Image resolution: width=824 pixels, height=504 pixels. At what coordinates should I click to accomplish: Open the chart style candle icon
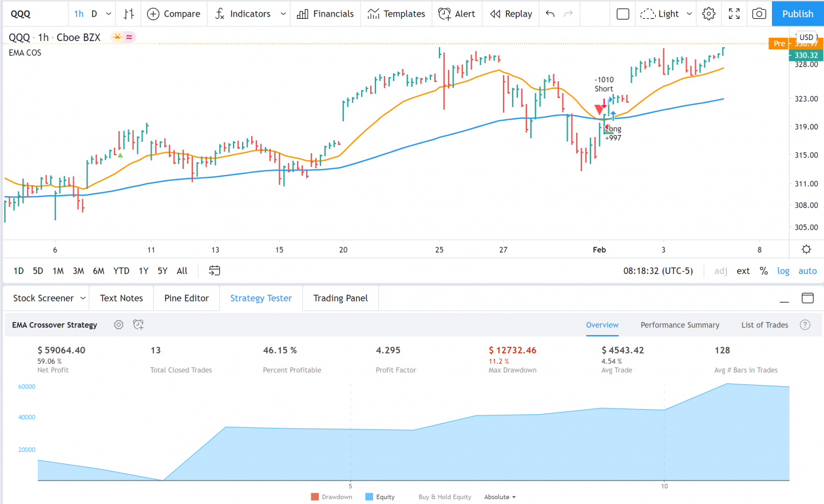(x=129, y=14)
